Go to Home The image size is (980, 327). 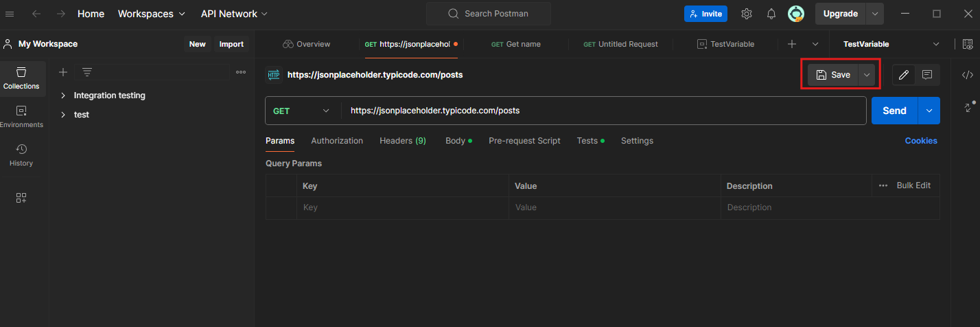click(91, 14)
